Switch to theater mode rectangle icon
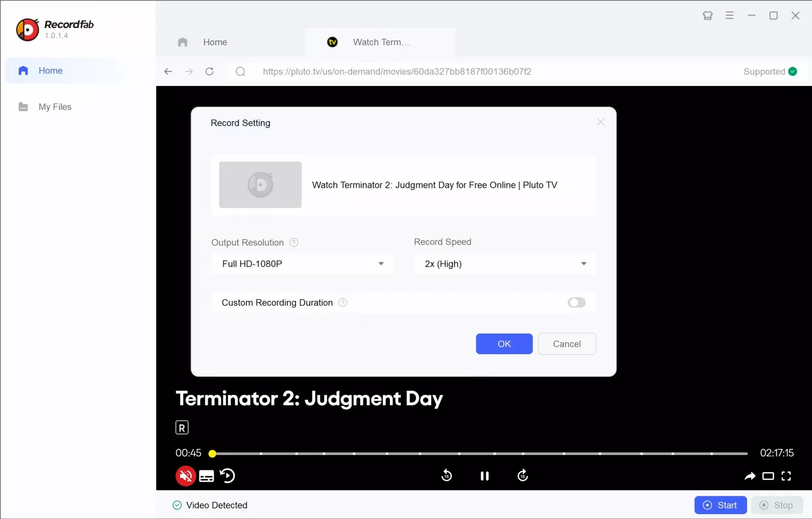 click(x=768, y=476)
